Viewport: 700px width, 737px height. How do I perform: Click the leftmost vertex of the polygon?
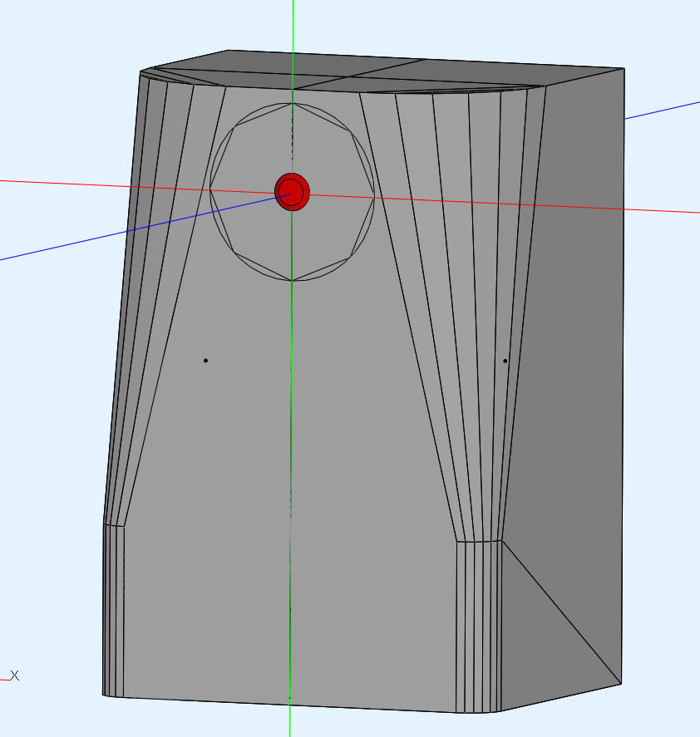(210, 189)
